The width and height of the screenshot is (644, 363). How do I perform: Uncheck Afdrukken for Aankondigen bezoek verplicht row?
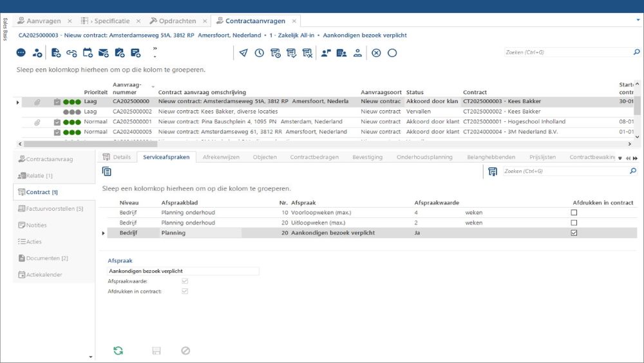[x=574, y=233]
